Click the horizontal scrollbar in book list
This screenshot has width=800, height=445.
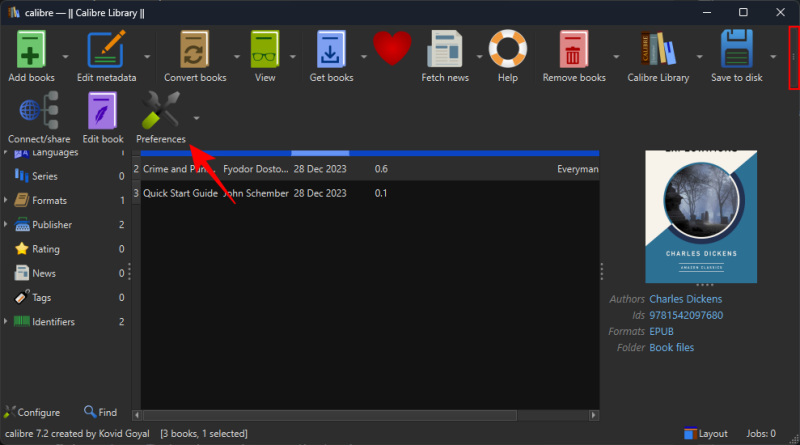tap(330, 415)
